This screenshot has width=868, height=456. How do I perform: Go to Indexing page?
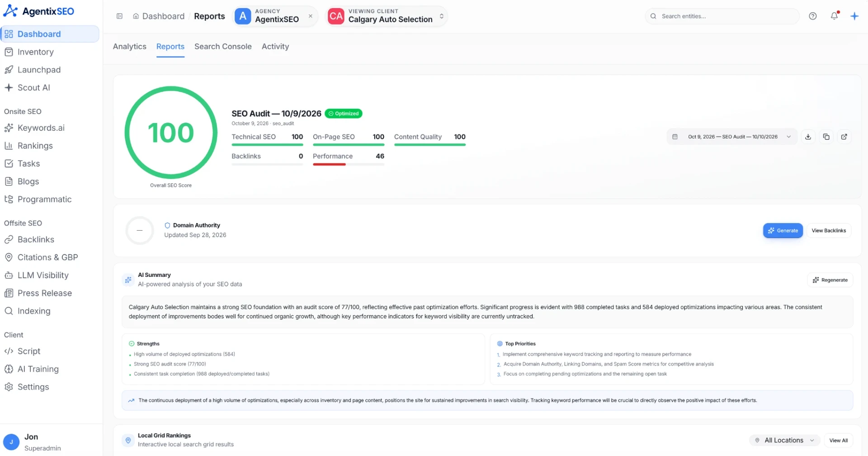click(x=50, y=311)
